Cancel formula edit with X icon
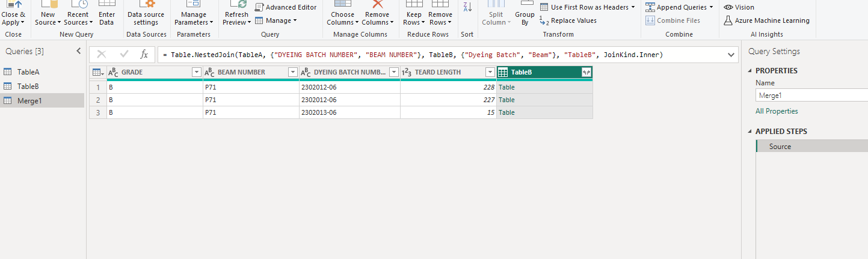Image resolution: width=868 pixels, height=259 pixels. point(101,55)
